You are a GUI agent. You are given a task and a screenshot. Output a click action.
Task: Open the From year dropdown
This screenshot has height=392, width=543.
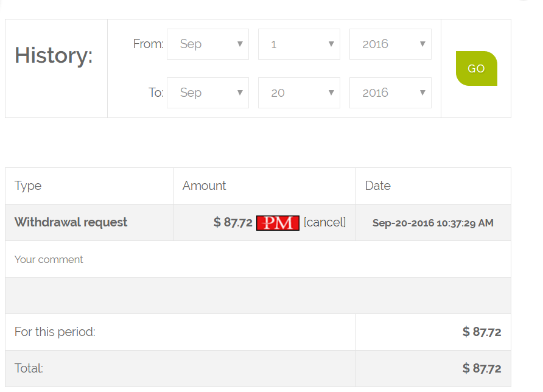click(x=390, y=44)
